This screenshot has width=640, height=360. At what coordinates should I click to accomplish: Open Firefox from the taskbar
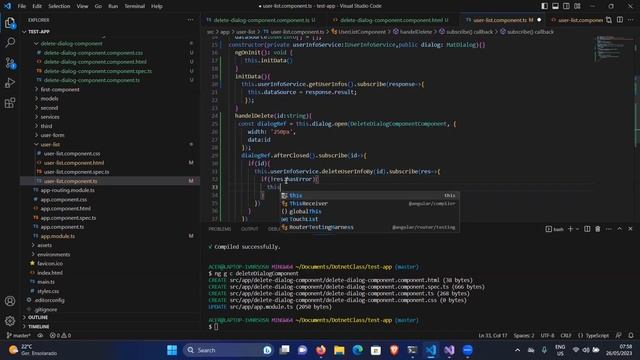click(x=321, y=350)
